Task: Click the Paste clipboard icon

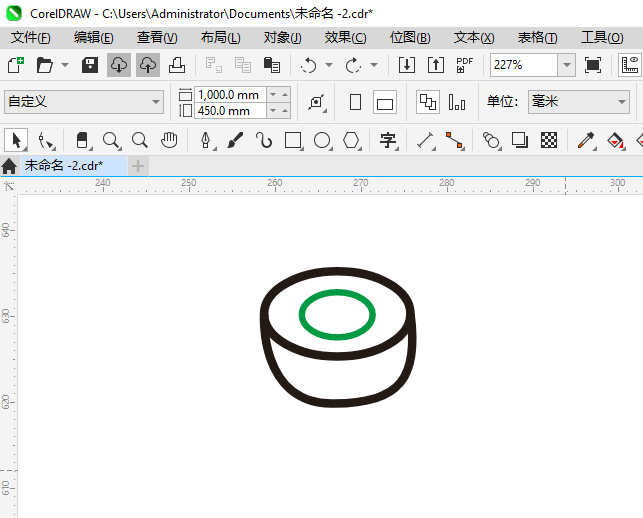Action: (x=271, y=65)
